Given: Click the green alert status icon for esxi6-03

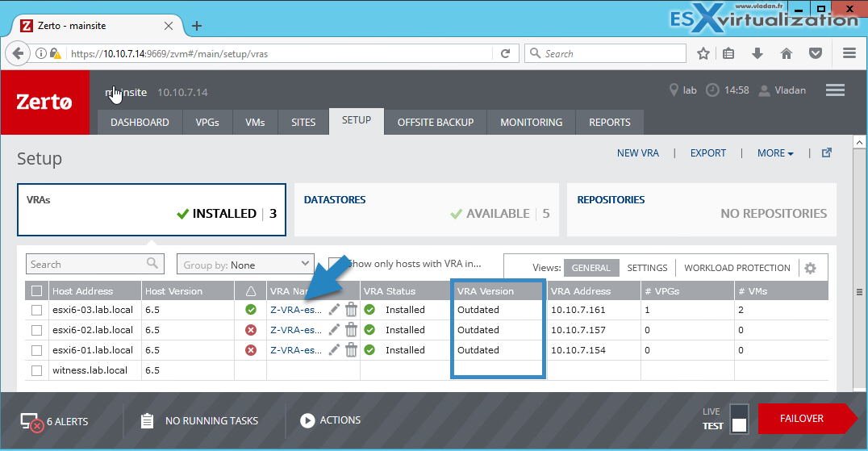Looking at the screenshot, I should (x=251, y=310).
